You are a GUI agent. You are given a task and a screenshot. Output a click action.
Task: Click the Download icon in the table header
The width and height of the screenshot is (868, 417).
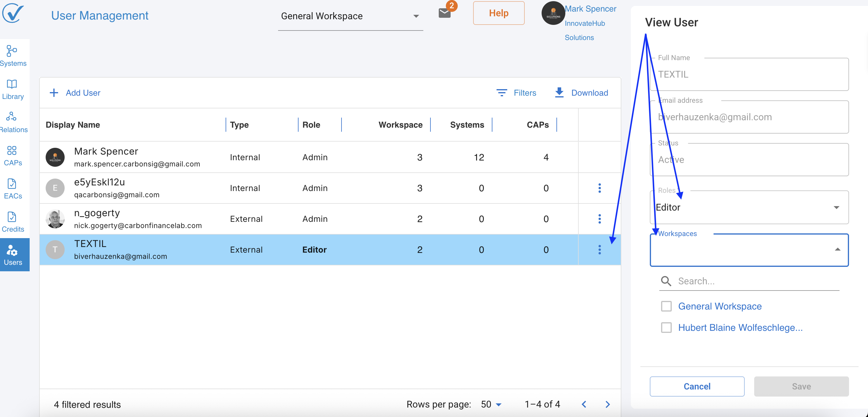pyautogui.click(x=559, y=93)
